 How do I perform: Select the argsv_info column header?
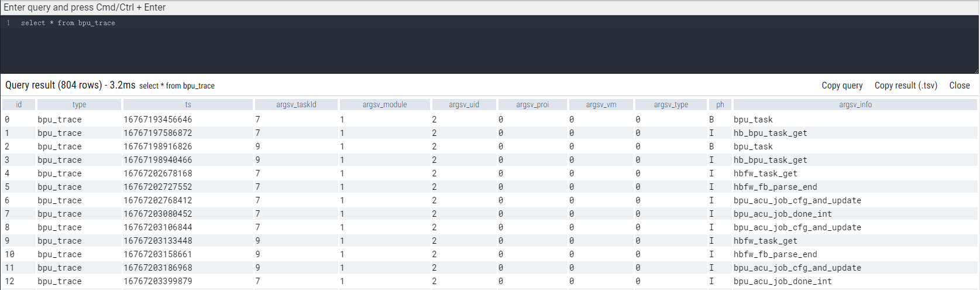coord(855,105)
